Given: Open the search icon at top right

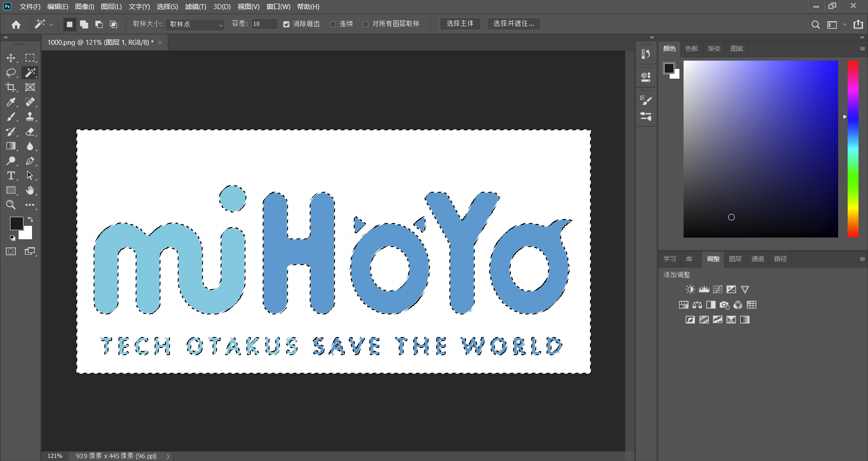Looking at the screenshot, I should [816, 25].
